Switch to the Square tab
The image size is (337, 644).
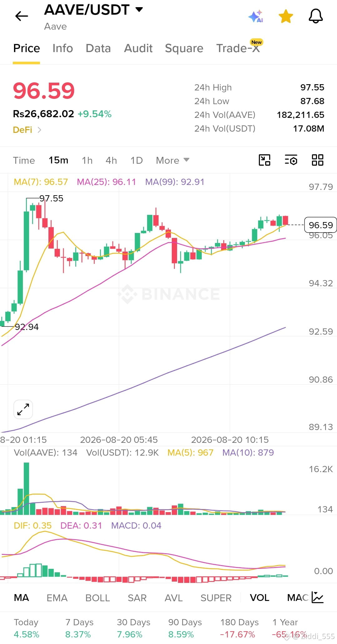[184, 48]
